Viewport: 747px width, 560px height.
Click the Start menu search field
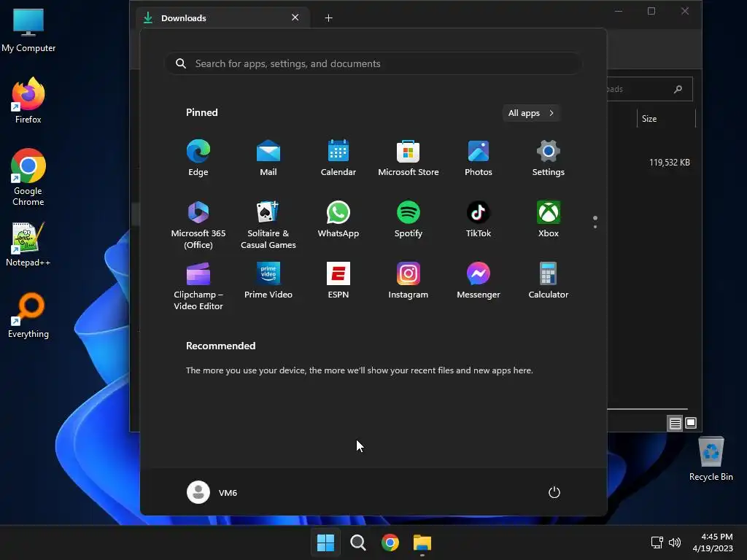click(x=373, y=63)
